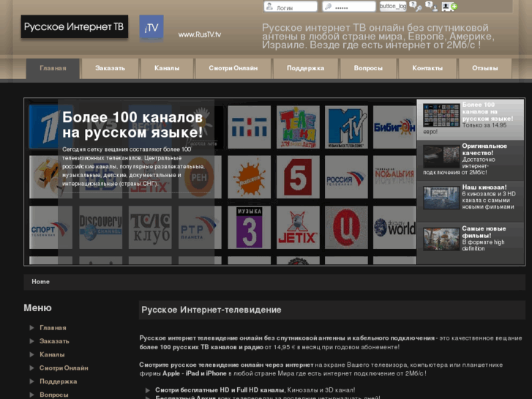Screen dimensions: 532x399
Task: Click the orange Nickelodeon splat logo
Action: click(x=250, y=177)
